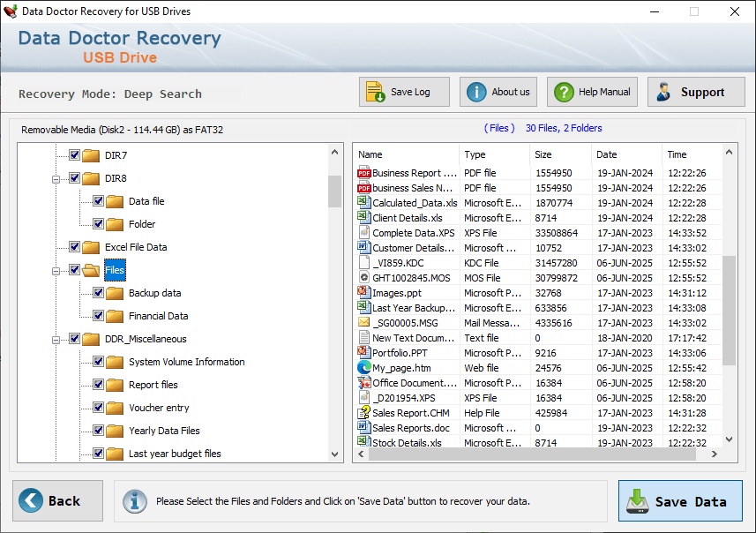The height and width of the screenshot is (533, 756).
Task: Click the app icon in the title bar
Action: click(x=10, y=11)
